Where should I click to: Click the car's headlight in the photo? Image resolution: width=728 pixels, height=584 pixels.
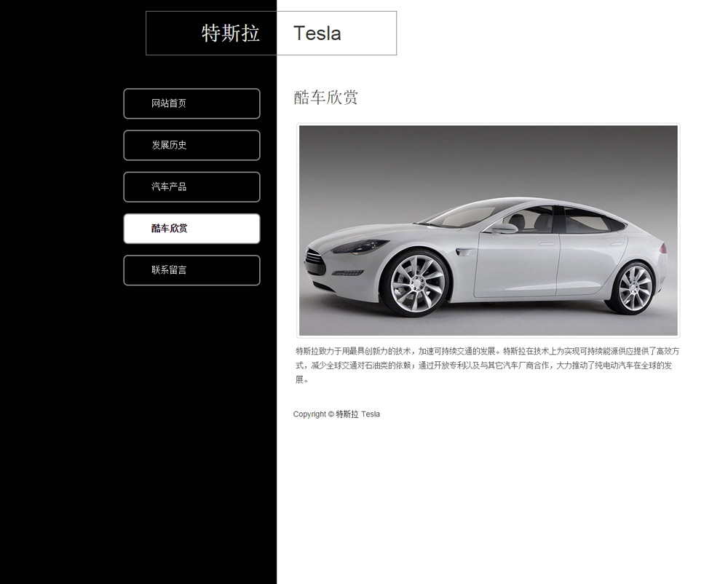coord(361,245)
